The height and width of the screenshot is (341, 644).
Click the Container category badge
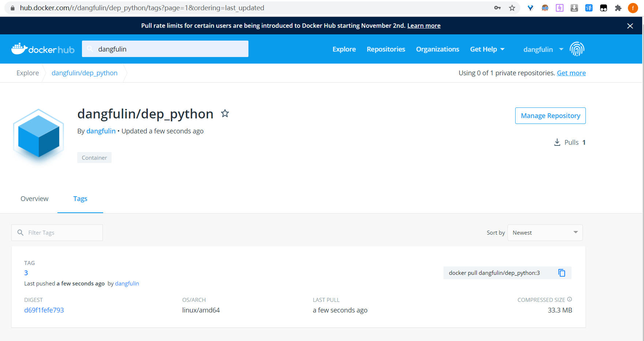point(94,158)
